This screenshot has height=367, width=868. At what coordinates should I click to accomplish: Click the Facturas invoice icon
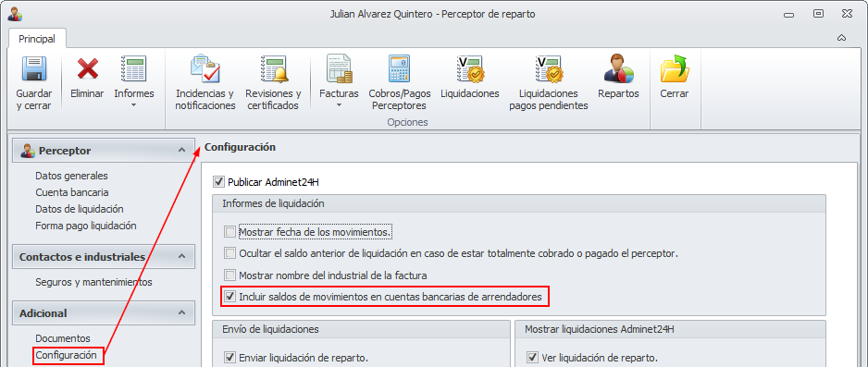[339, 69]
